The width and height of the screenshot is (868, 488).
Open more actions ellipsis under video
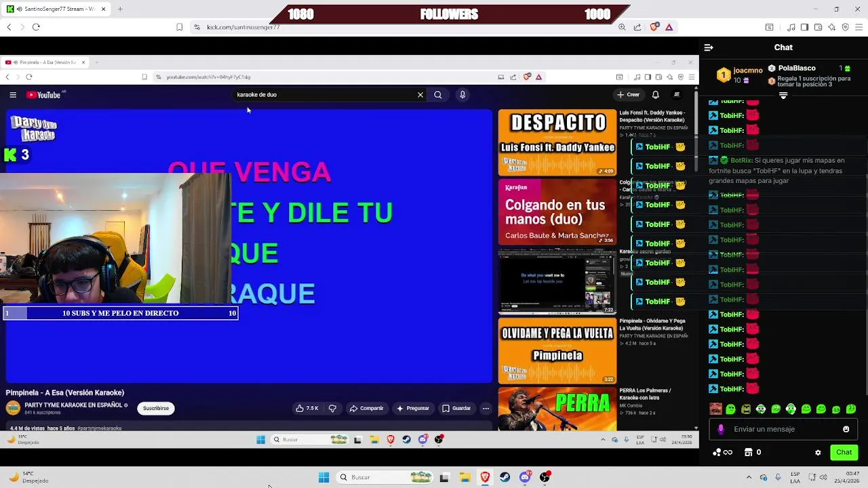click(x=486, y=408)
